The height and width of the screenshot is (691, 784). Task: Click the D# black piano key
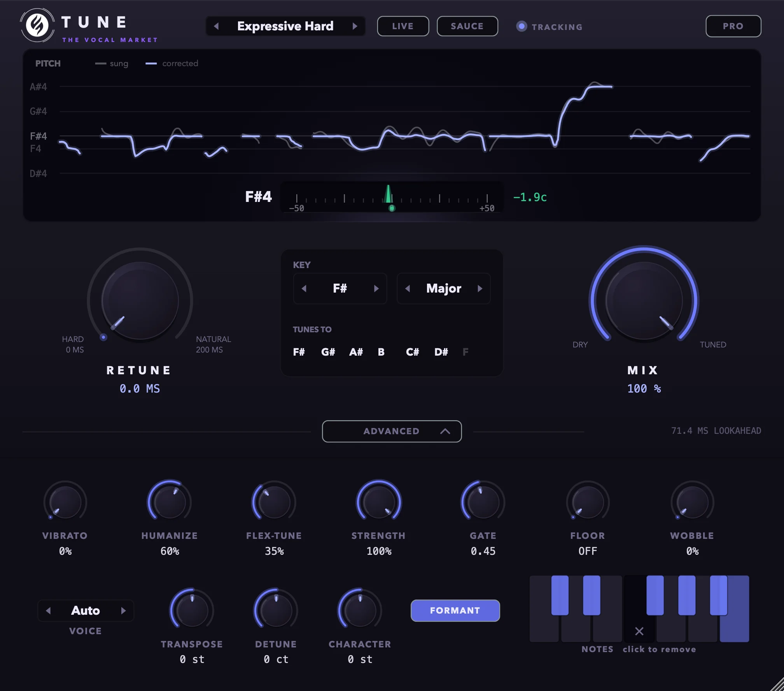[591, 595]
